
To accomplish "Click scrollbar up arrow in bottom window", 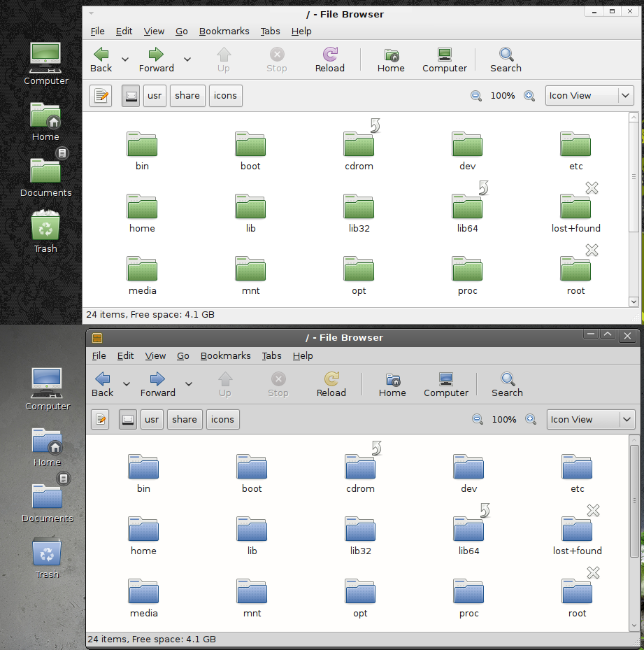I will click(634, 440).
